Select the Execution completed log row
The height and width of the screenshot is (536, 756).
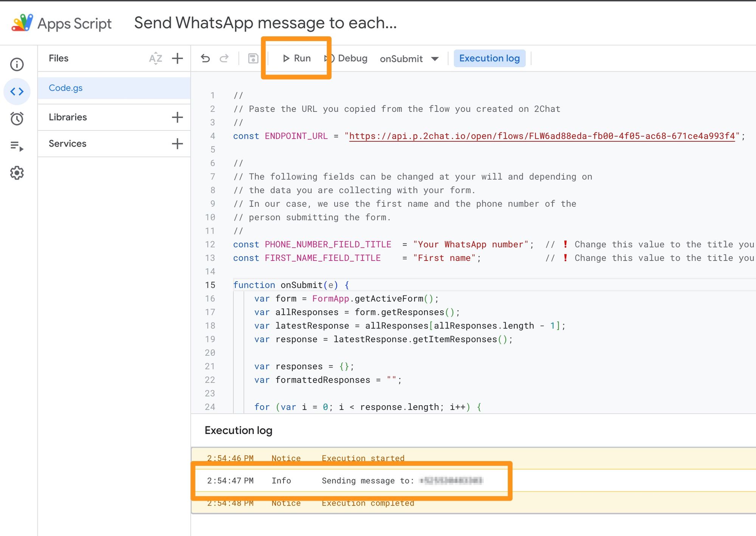tap(474, 503)
